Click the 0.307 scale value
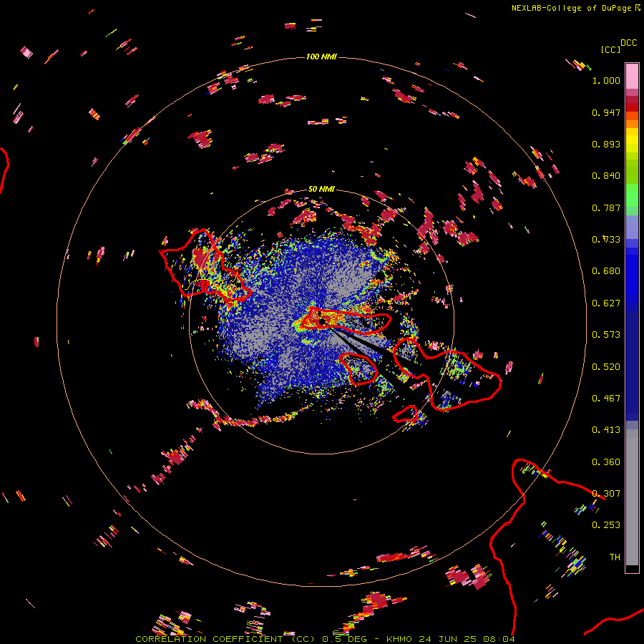Viewport: 644px width, 644px height. pyautogui.click(x=606, y=494)
